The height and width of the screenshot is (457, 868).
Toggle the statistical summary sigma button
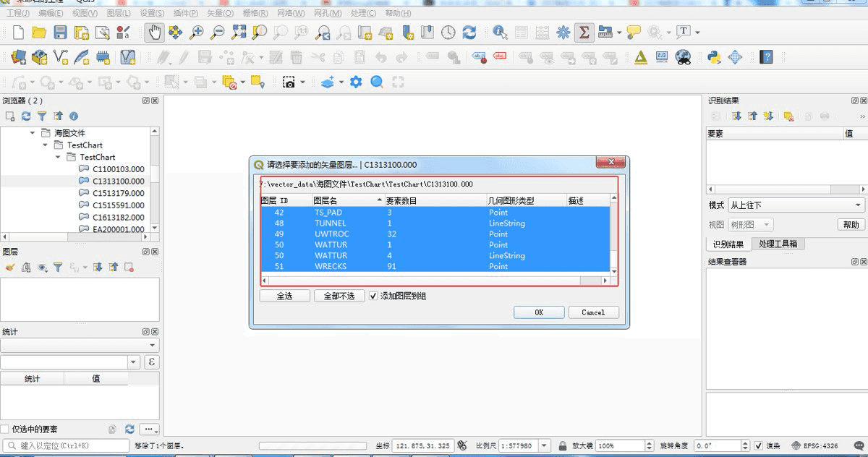pos(584,33)
